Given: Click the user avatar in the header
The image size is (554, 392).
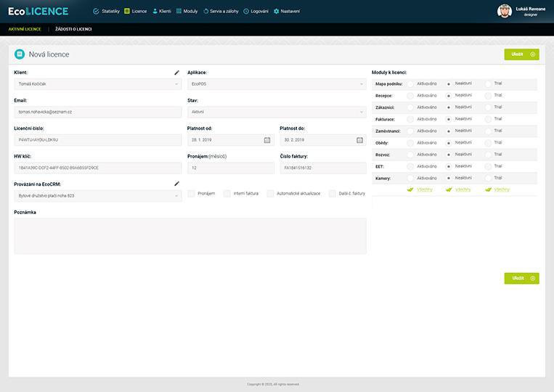Looking at the screenshot, I should pos(504,11).
